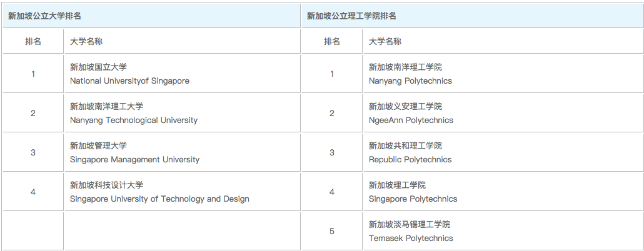Select rank 3 cell in university table

(33, 152)
